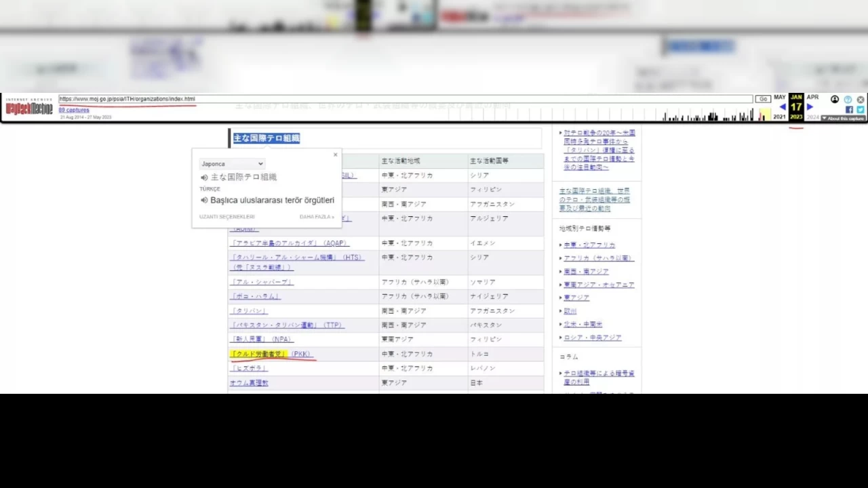Open the (NPA) organization link
Screen dimensions: 868x488
pyautogui.click(x=261, y=340)
